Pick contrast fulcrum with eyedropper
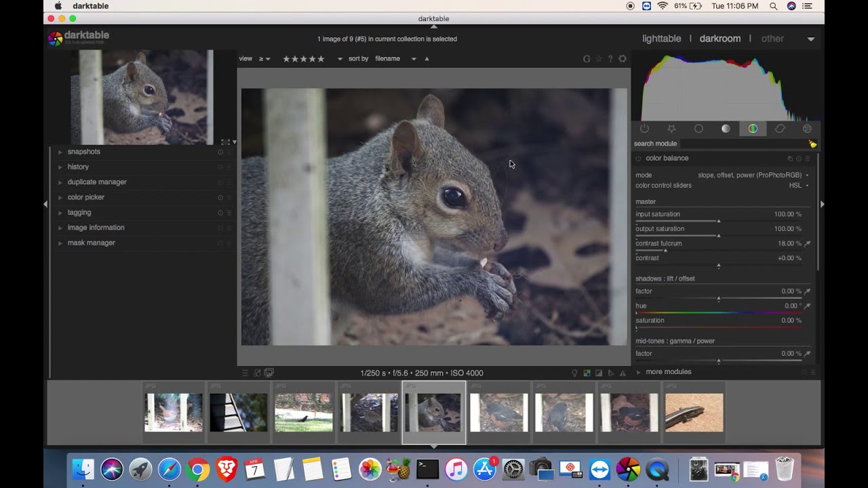Viewport: 868px width, 488px height. click(807, 243)
